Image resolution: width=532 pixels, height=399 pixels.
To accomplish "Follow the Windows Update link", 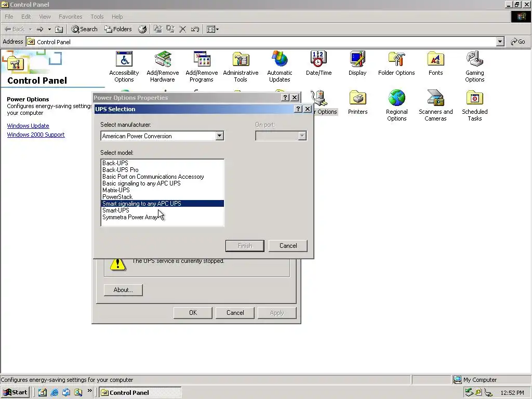I will (28, 126).
